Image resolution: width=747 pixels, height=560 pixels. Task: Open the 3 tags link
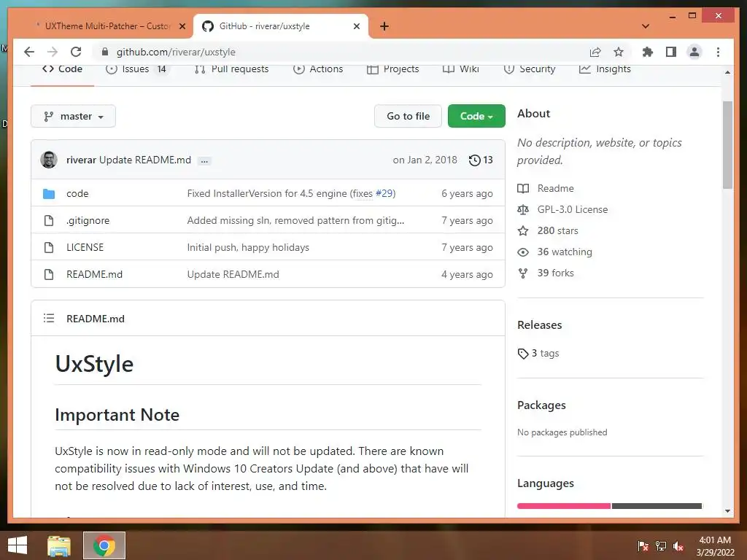[538, 354]
